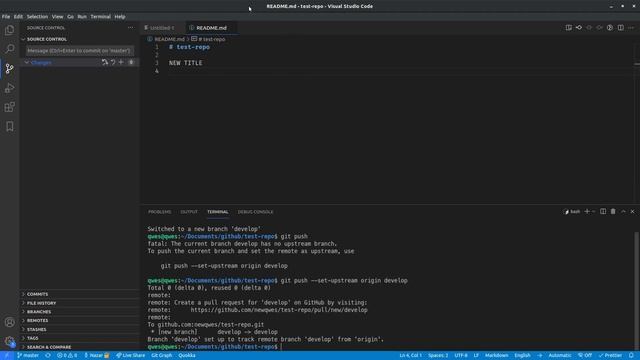Click Ln 4, Col 1 cursor position
640x360 pixels.
[x=411, y=356]
